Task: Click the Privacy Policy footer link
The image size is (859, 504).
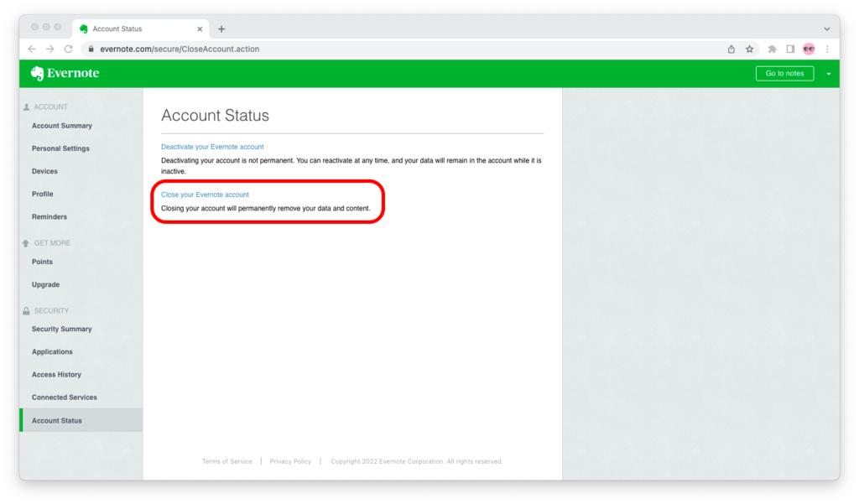Action: pos(290,461)
